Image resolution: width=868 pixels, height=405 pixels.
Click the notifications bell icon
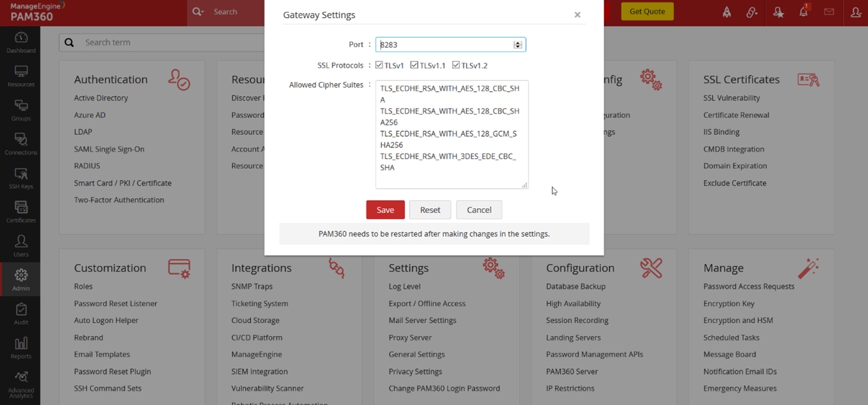coord(803,12)
